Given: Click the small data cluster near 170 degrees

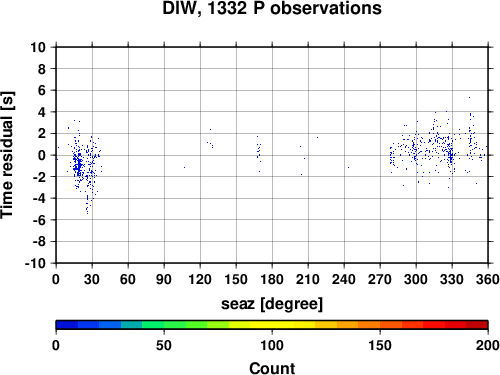Looking at the screenshot, I should tap(259, 153).
